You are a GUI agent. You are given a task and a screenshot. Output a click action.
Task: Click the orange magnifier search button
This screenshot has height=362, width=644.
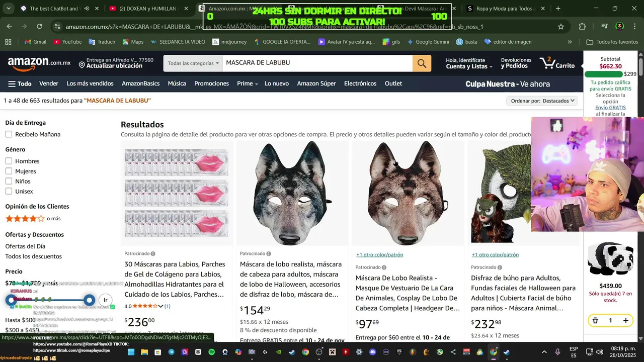coord(422,63)
